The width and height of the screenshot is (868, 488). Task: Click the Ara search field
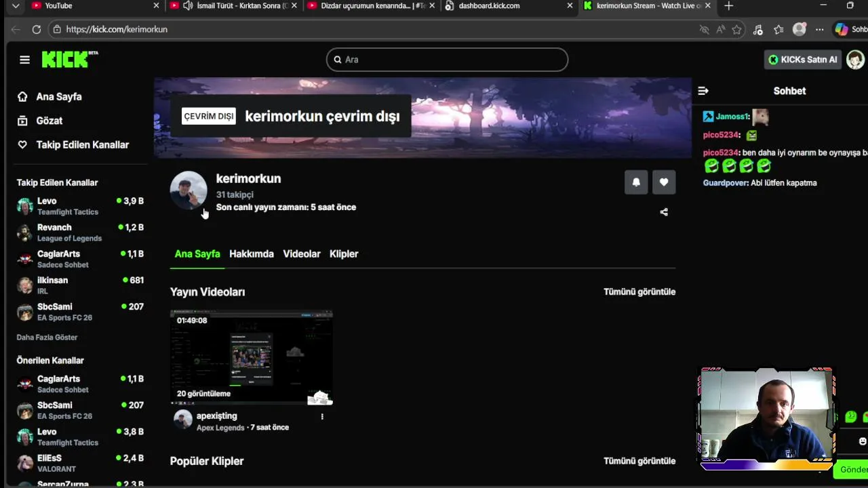tap(447, 60)
